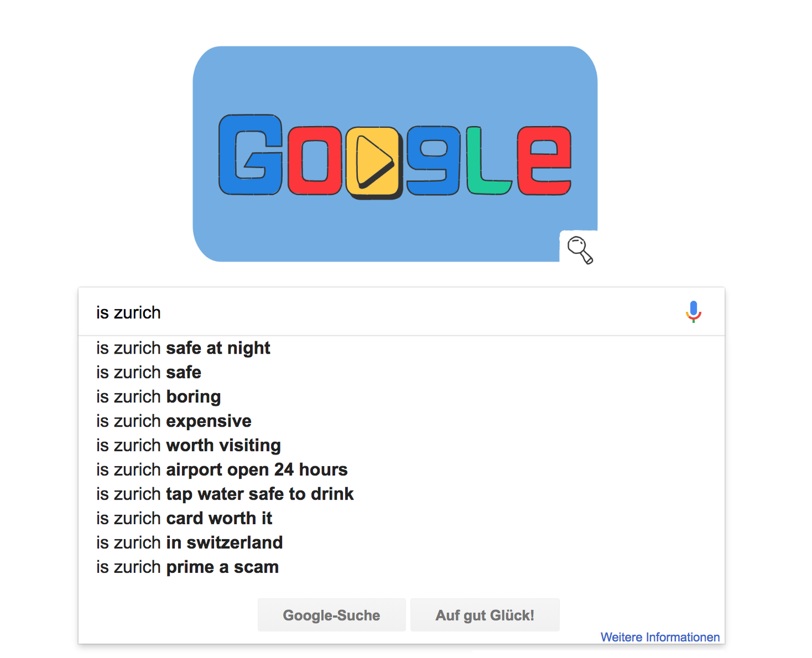Open the 'Weitere Informationen' link
The image size is (812, 658).
tap(660, 637)
